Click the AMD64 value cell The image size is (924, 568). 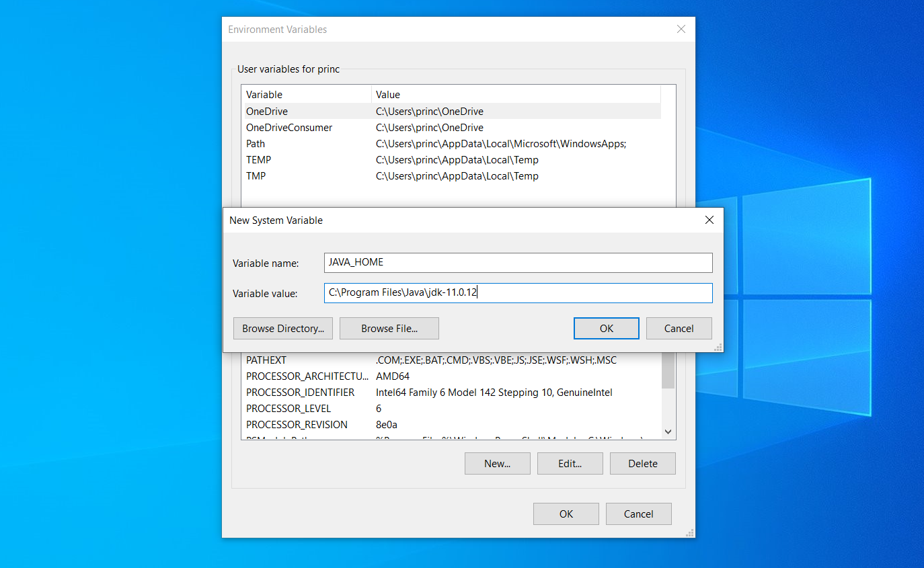393,376
